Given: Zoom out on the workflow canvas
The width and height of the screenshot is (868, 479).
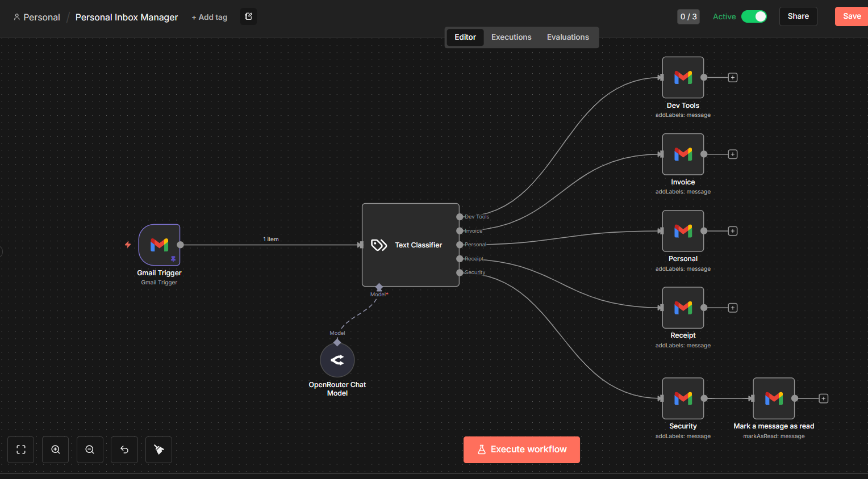Looking at the screenshot, I should 90,449.
